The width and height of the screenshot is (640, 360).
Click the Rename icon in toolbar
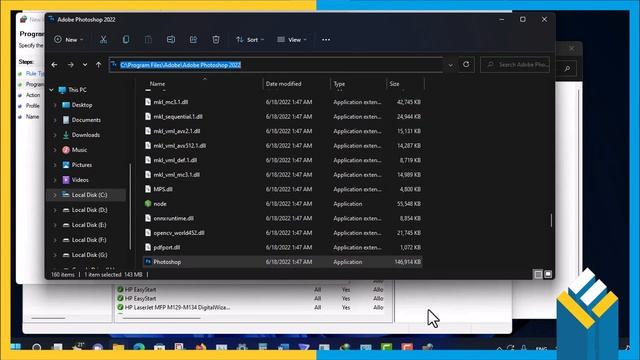tap(171, 40)
